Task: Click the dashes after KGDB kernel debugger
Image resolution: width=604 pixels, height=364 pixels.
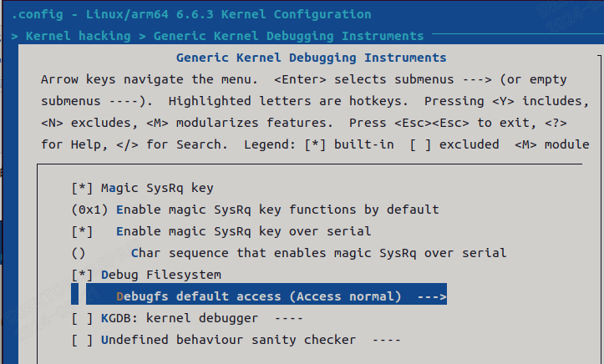Action: pos(288,318)
